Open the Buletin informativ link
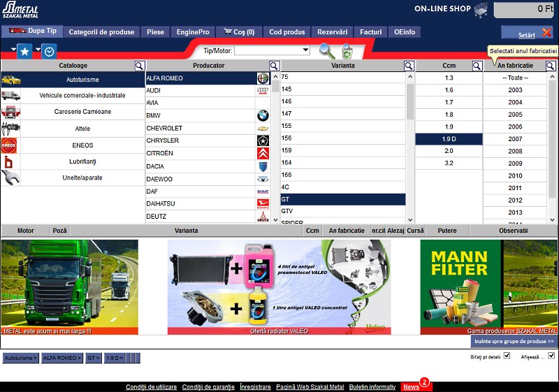The height and width of the screenshot is (392, 559). 372,386
